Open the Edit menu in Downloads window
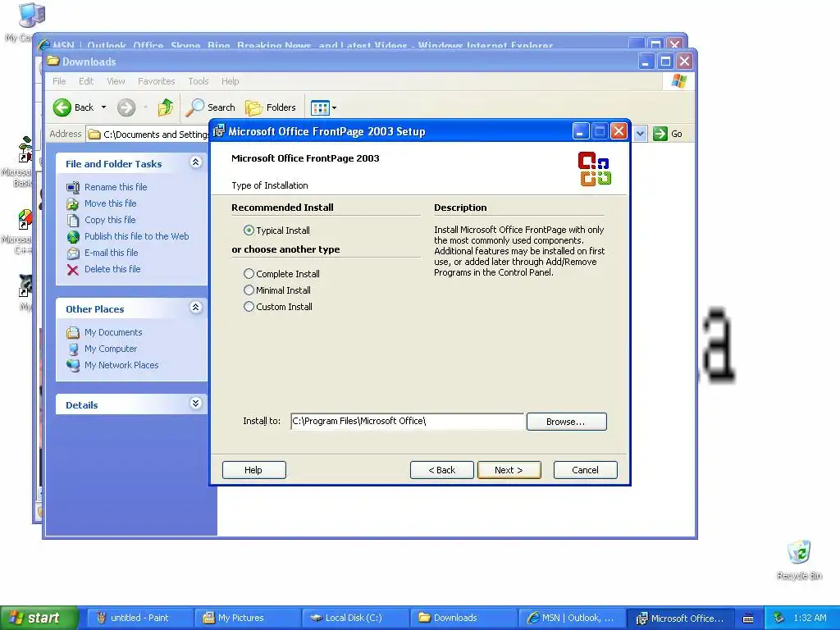 click(x=85, y=81)
